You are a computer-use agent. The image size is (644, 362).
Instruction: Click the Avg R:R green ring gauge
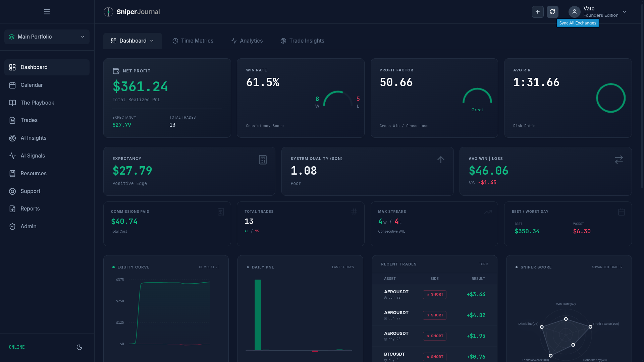pos(610,98)
